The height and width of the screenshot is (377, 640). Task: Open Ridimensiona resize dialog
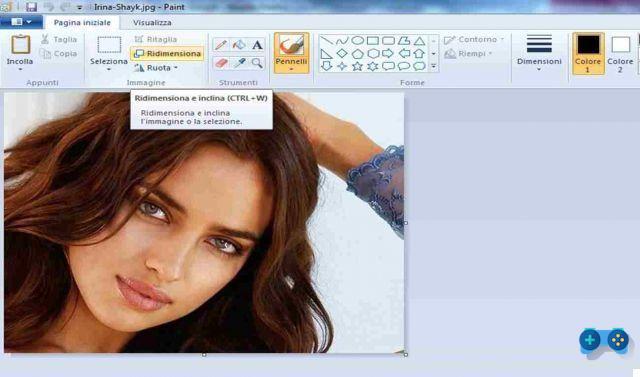click(x=167, y=53)
